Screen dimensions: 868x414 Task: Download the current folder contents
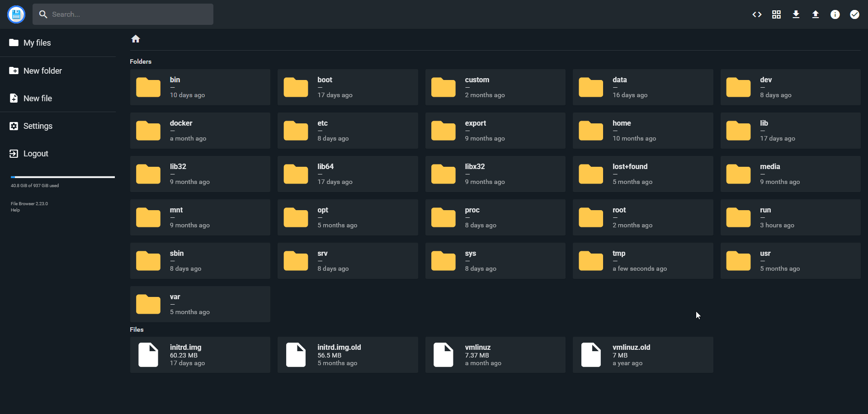click(796, 14)
